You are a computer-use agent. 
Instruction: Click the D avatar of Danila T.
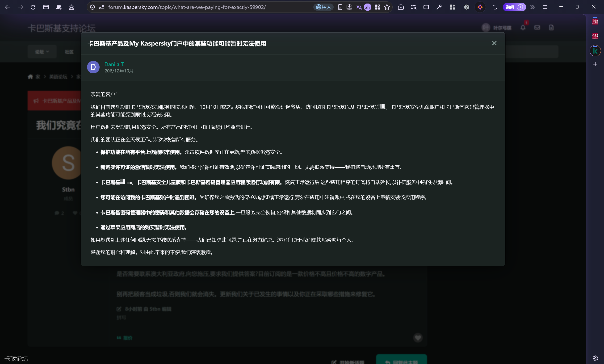click(93, 67)
